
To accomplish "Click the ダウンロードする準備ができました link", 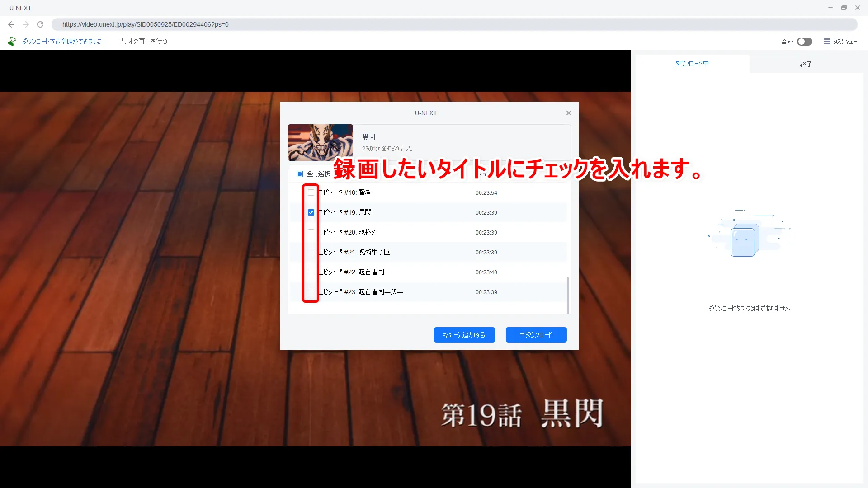I will pyautogui.click(x=62, y=42).
